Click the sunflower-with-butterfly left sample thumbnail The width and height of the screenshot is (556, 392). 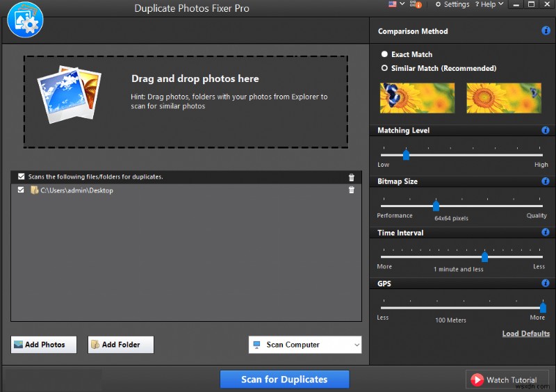click(417, 98)
